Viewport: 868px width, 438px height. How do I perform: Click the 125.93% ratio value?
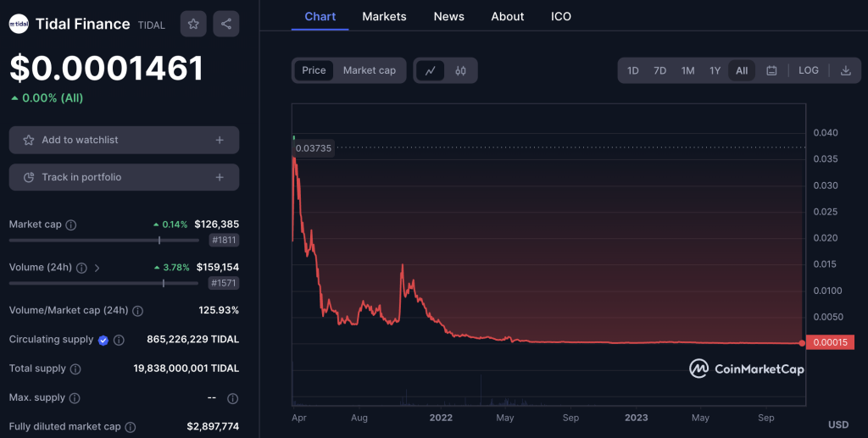tap(219, 310)
